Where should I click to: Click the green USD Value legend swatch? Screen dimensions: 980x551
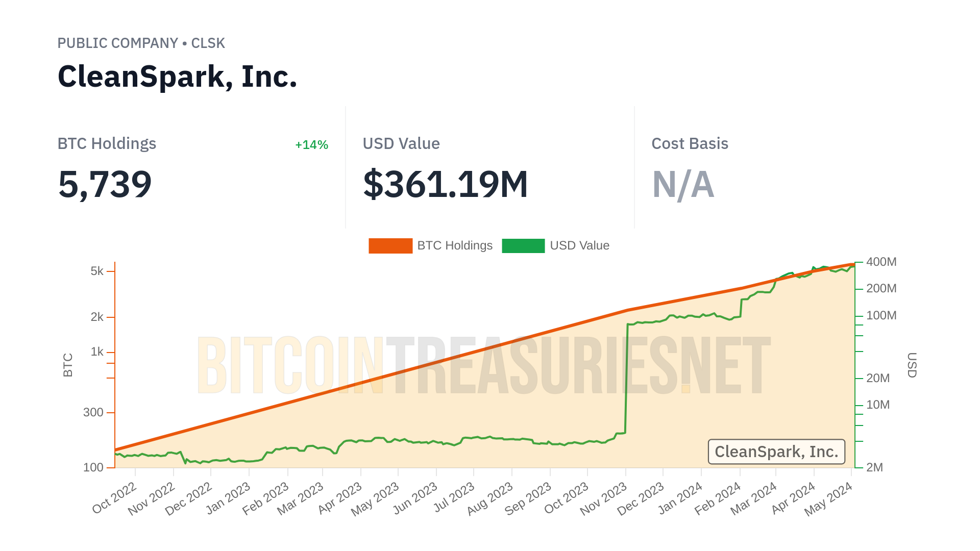pyautogui.click(x=523, y=246)
